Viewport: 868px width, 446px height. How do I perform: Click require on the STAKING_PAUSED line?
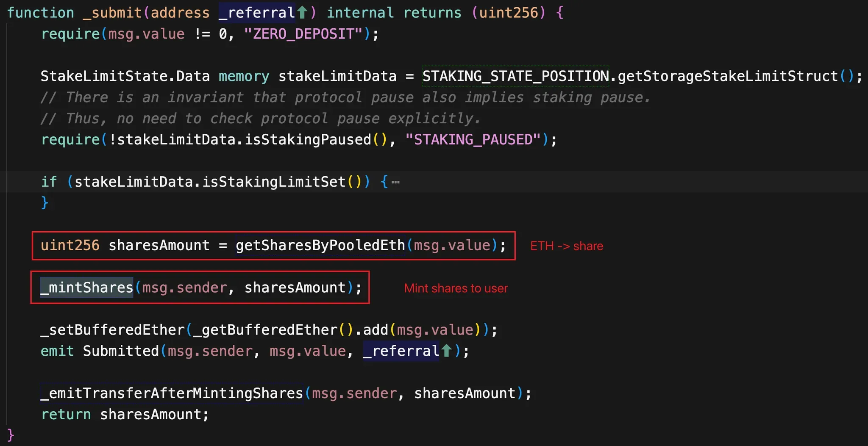click(70, 140)
